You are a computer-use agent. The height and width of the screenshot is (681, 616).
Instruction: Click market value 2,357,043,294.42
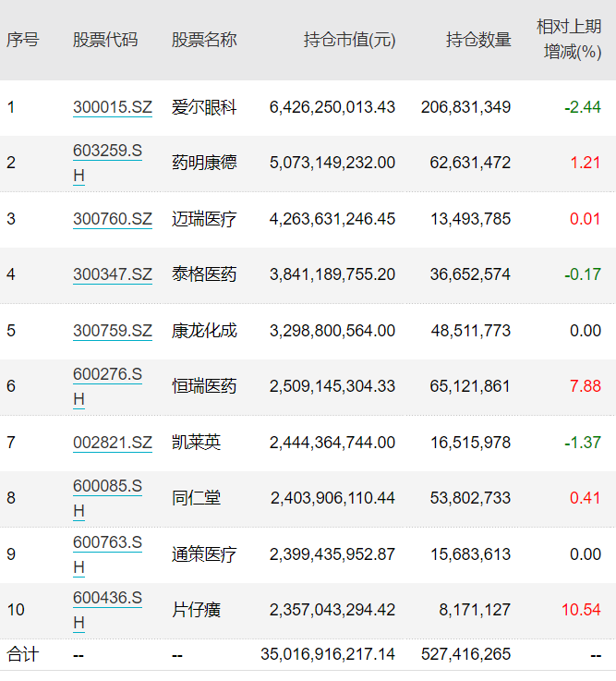[x=332, y=610]
